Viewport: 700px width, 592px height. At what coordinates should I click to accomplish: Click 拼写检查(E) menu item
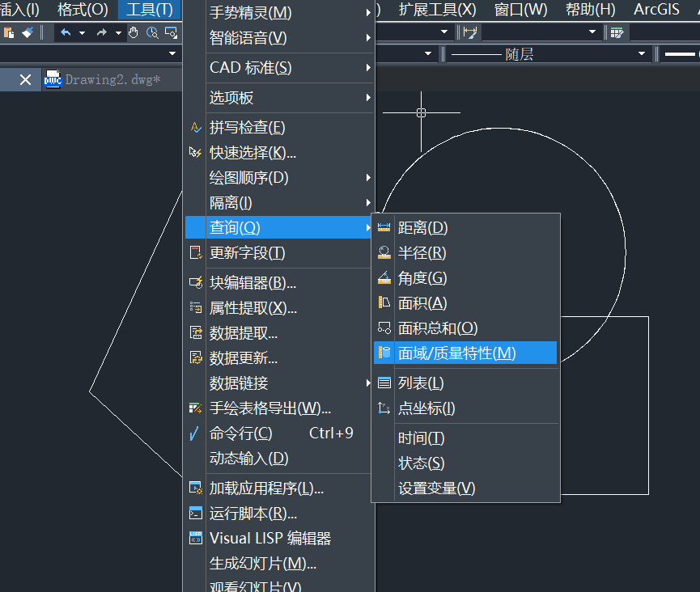tap(280, 128)
